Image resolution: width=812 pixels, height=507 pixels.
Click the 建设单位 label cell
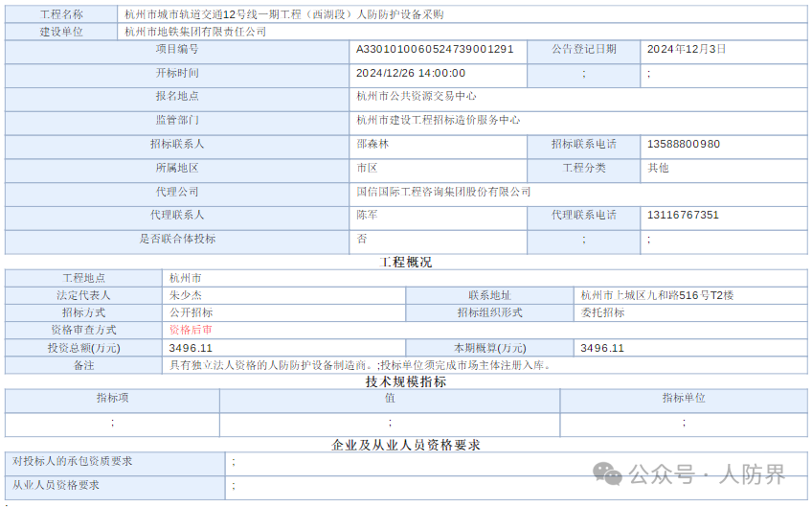tap(61, 32)
